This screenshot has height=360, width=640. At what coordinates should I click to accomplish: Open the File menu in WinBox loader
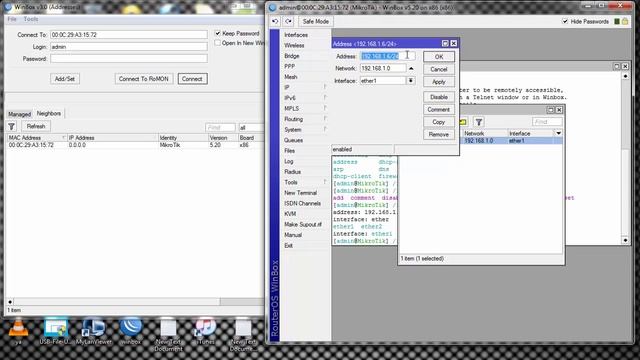12,19
